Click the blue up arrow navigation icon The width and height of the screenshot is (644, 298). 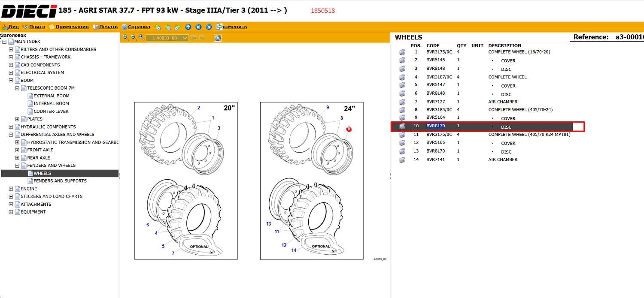(x=188, y=27)
